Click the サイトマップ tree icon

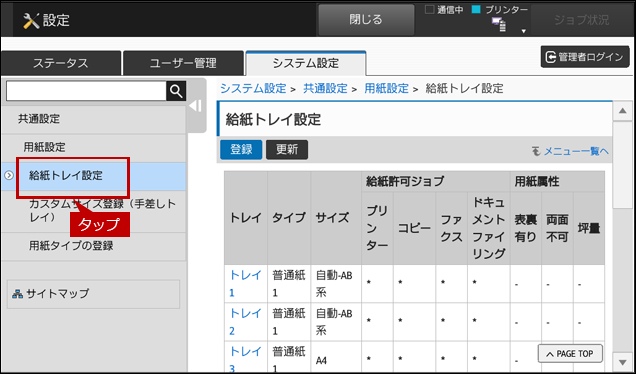coord(17,294)
